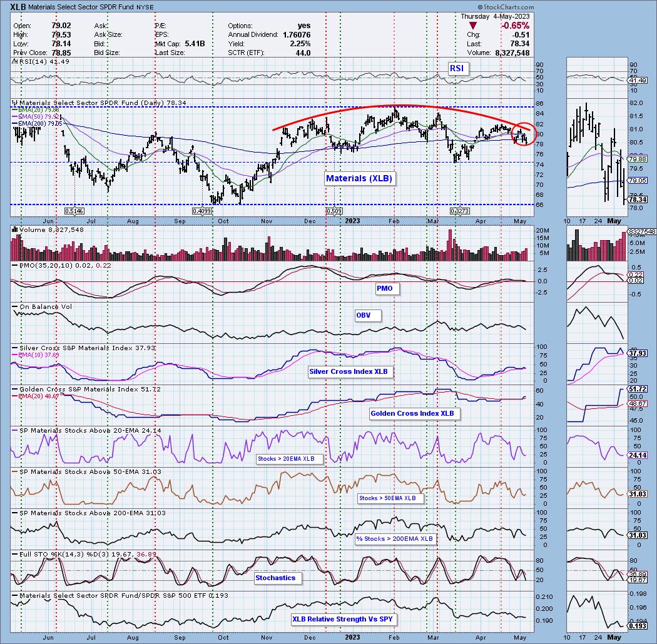Click the 0.4099 label near October
Image resolution: width=657 pixels, height=644 pixels.
click(202, 211)
